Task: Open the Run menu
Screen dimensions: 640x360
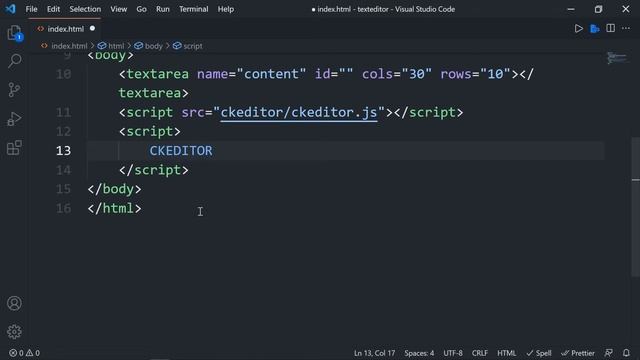Action: 163,9
